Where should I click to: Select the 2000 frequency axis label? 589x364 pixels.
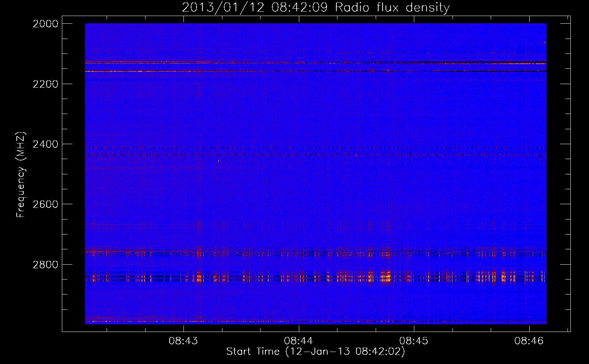pos(46,24)
